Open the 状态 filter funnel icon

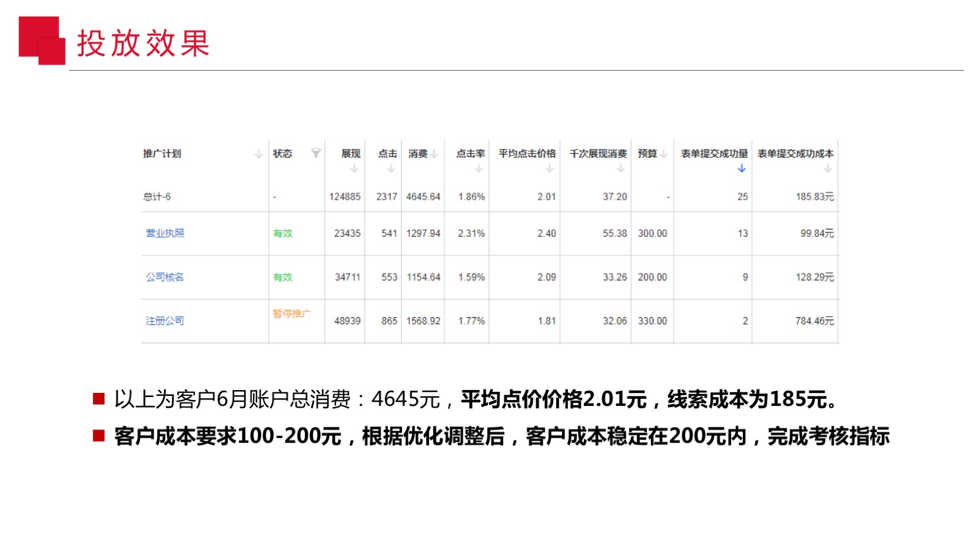[x=316, y=153]
